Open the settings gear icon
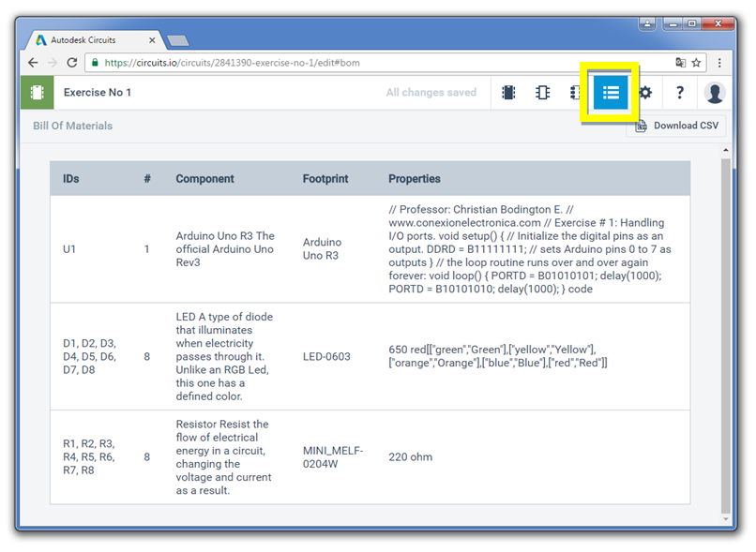 coord(645,92)
